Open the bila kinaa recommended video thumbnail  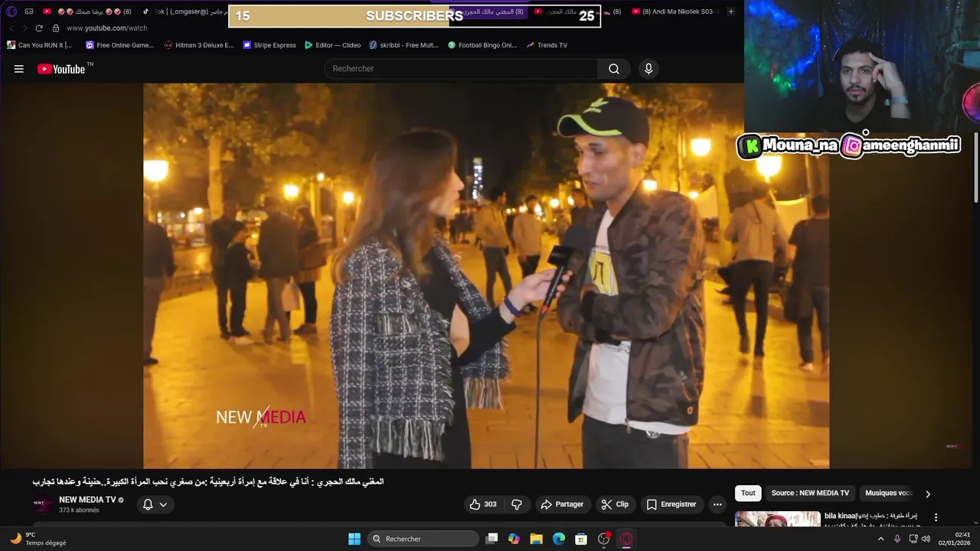click(777, 519)
